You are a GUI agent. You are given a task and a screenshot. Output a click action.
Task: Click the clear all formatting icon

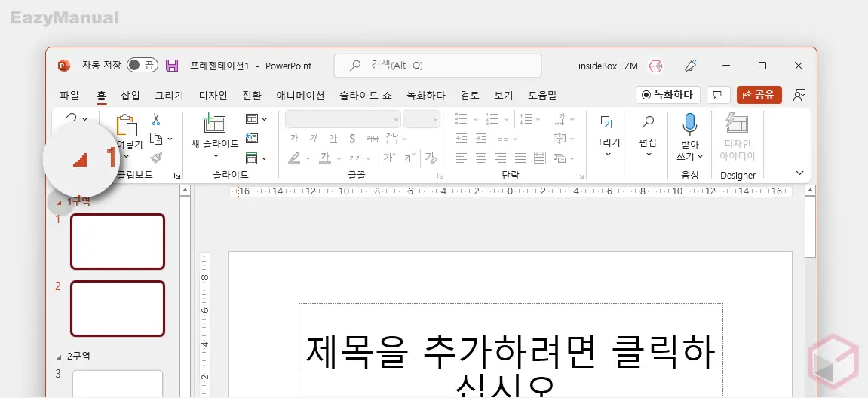click(431, 158)
